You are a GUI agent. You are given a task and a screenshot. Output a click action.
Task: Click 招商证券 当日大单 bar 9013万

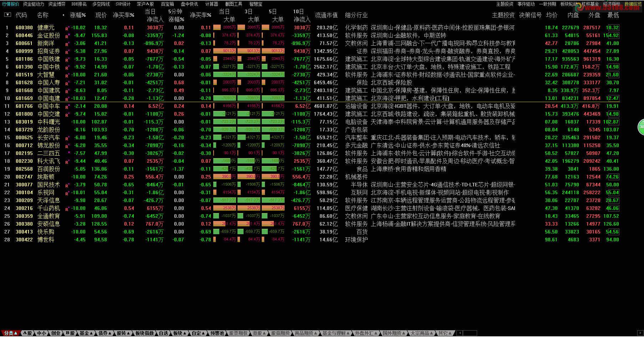pos(225,51)
